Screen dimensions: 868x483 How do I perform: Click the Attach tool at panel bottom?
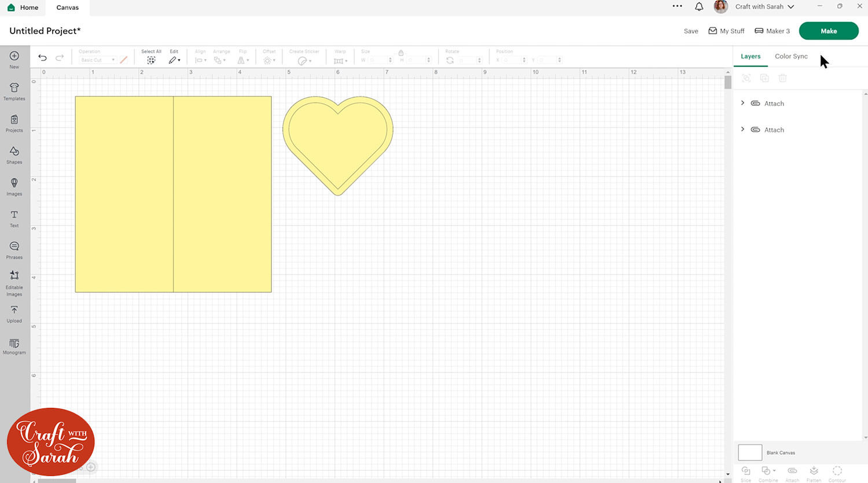[x=792, y=471]
